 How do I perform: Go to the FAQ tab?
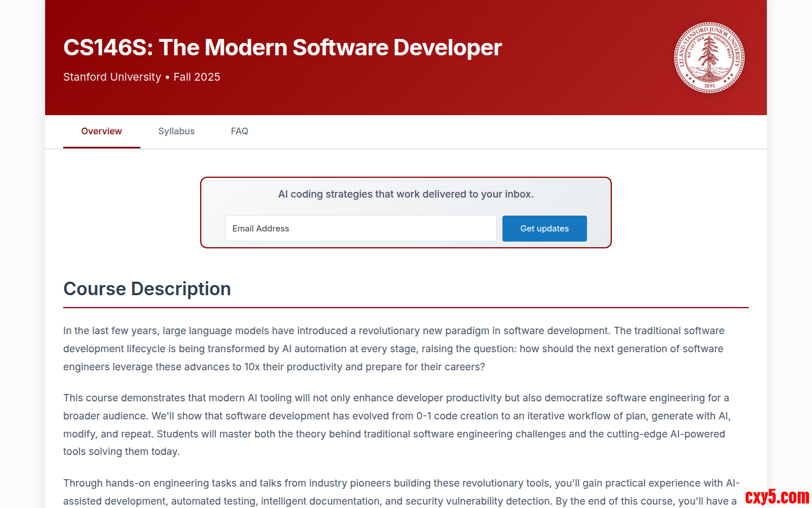240,132
